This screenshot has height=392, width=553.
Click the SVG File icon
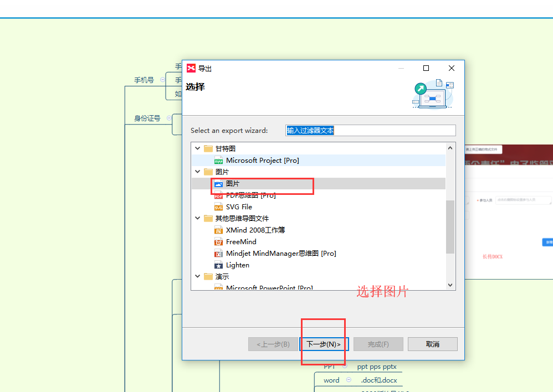point(219,207)
